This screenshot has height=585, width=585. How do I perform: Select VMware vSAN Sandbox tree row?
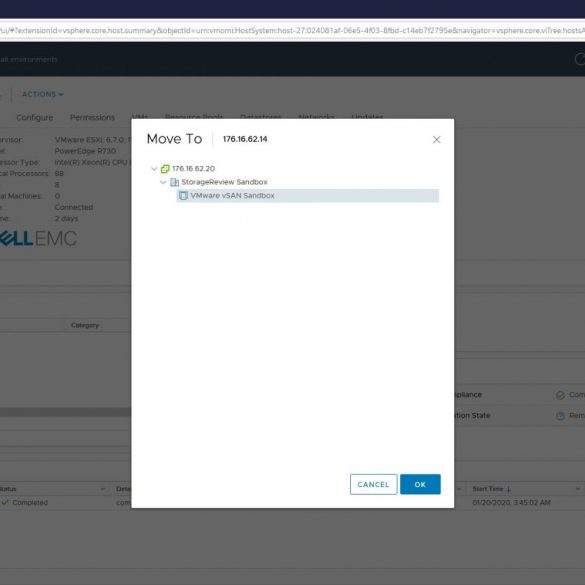click(x=307, y=195)
